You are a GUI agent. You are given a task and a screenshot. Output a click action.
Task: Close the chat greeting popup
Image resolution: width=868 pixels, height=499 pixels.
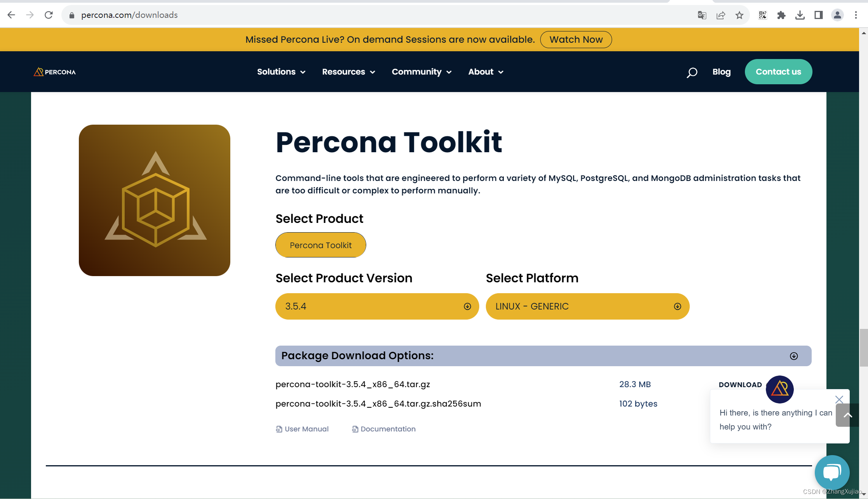[839, 399]
